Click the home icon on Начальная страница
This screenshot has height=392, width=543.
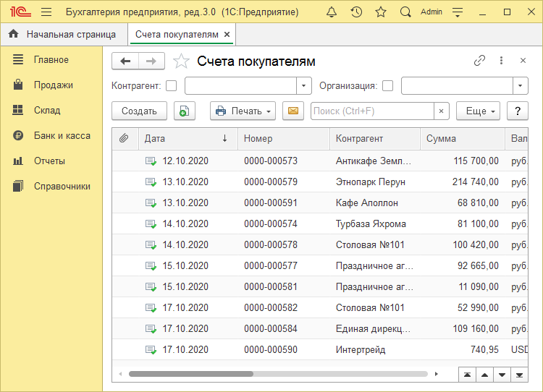click(14, 34)
